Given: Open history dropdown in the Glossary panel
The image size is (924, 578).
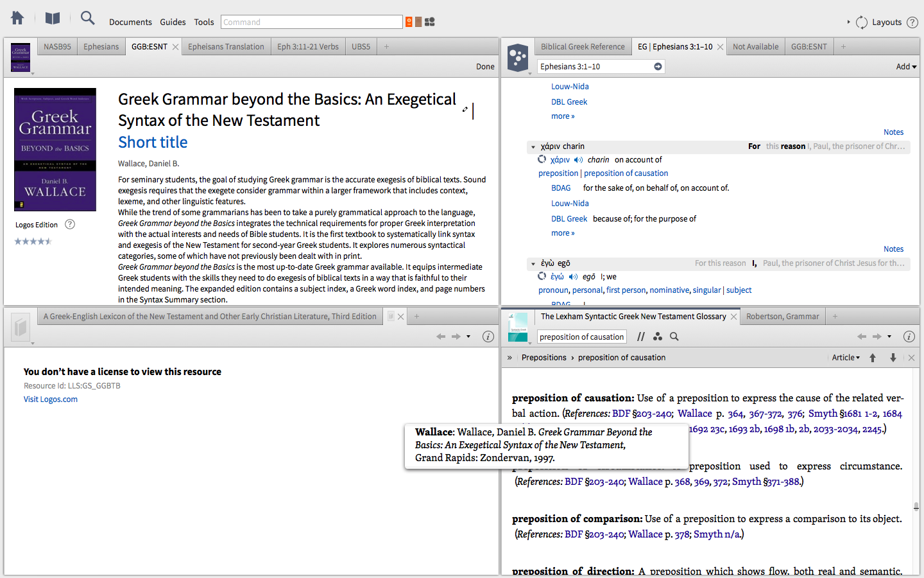Looking at the screenshot, I should pos(889,337).
